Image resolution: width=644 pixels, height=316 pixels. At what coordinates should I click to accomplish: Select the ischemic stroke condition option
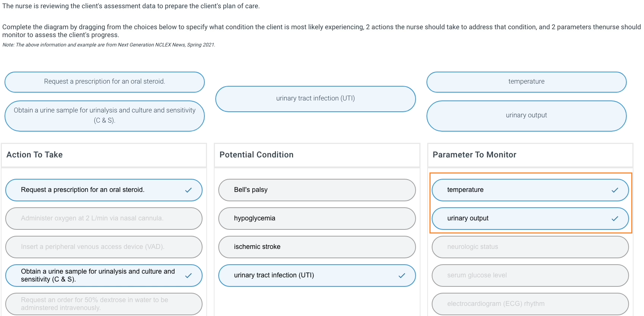tap(316, 247)
